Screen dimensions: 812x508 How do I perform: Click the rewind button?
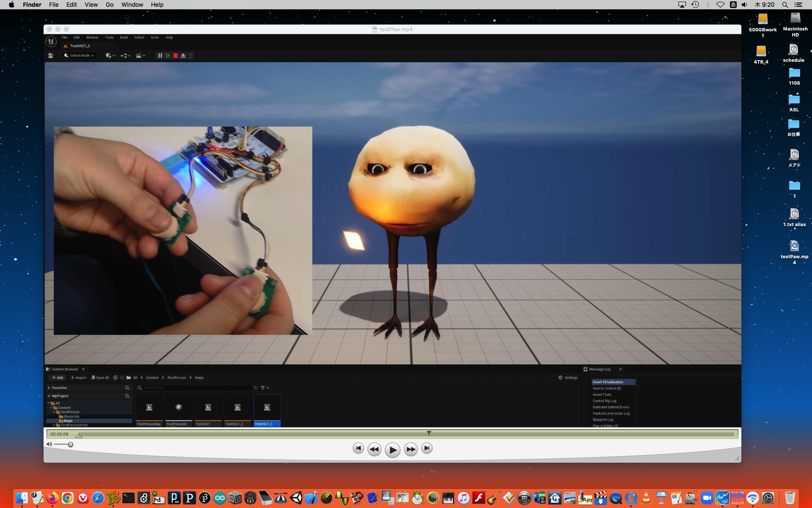(374, 450)
